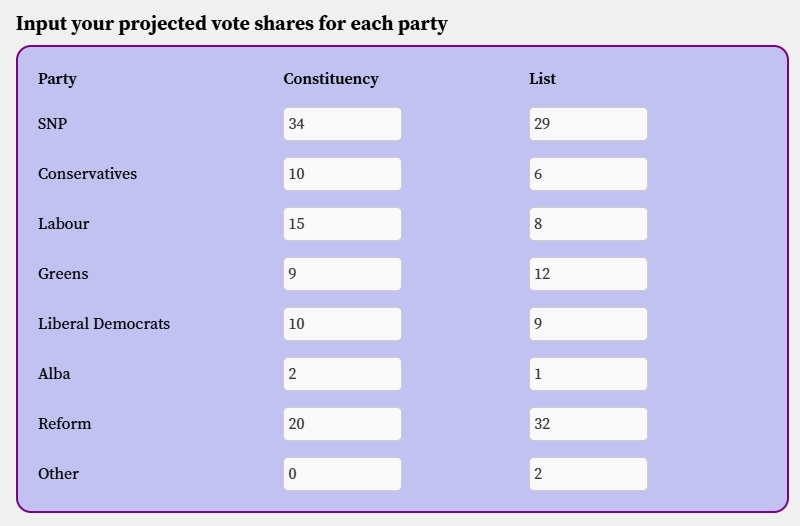Click the Greens Constituency field
The height and width of the screenshot is (526, 800).
click(x=342, y=274)
